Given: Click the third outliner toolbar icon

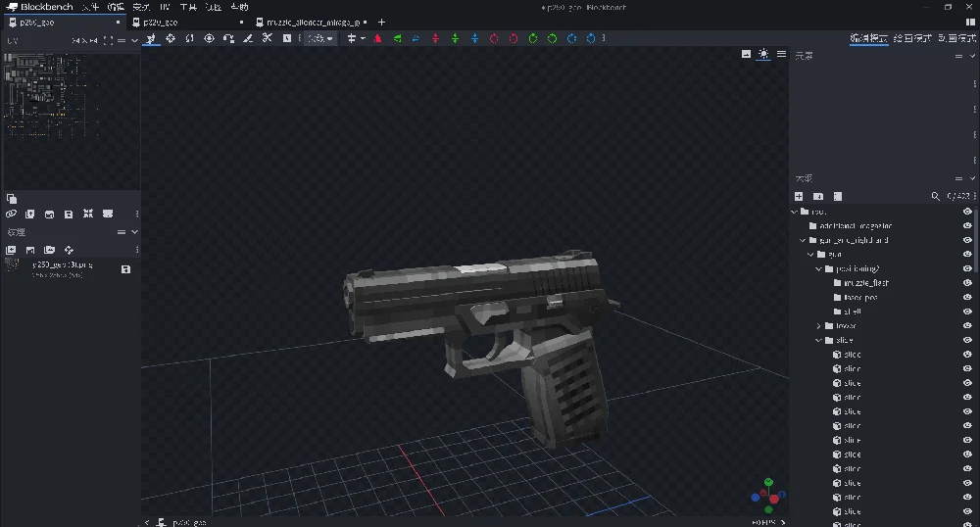Looking at the screenshot, I should (838, 196).
